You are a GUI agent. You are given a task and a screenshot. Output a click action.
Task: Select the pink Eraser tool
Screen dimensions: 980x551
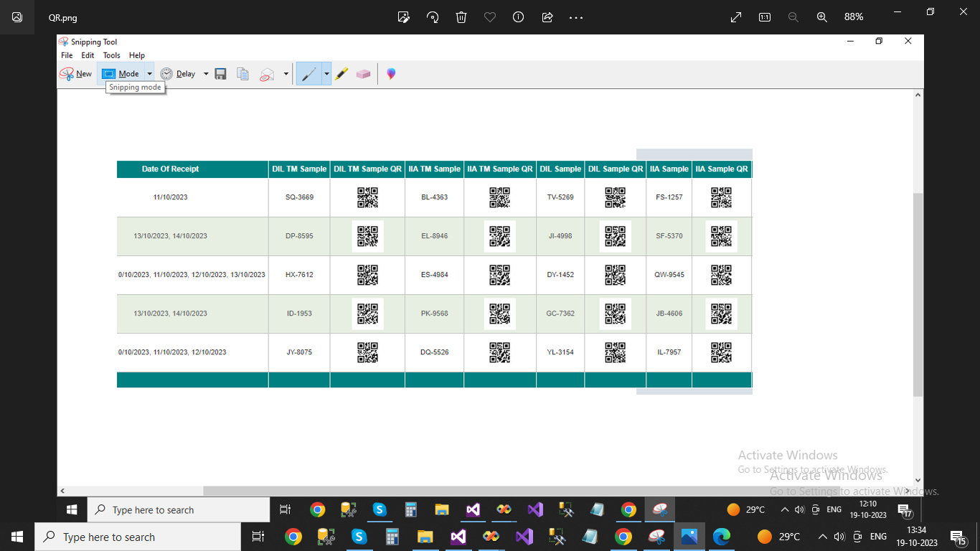(x=363, y=74)
